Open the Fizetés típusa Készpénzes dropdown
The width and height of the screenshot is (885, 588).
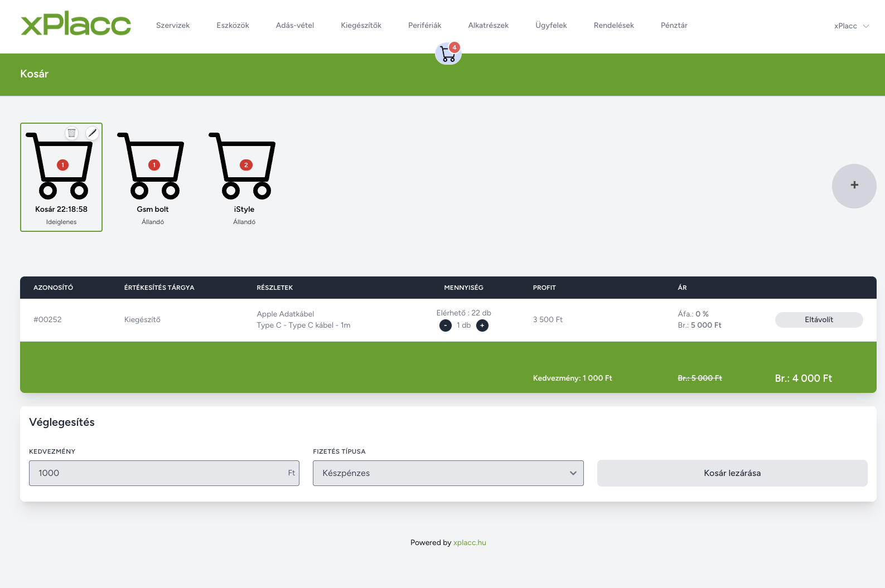(448, 473)
